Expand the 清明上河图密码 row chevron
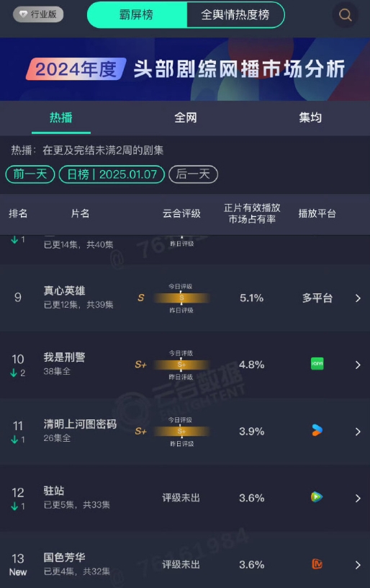The width and height of the screenshot is (370, 588). [x=358, y=432]
